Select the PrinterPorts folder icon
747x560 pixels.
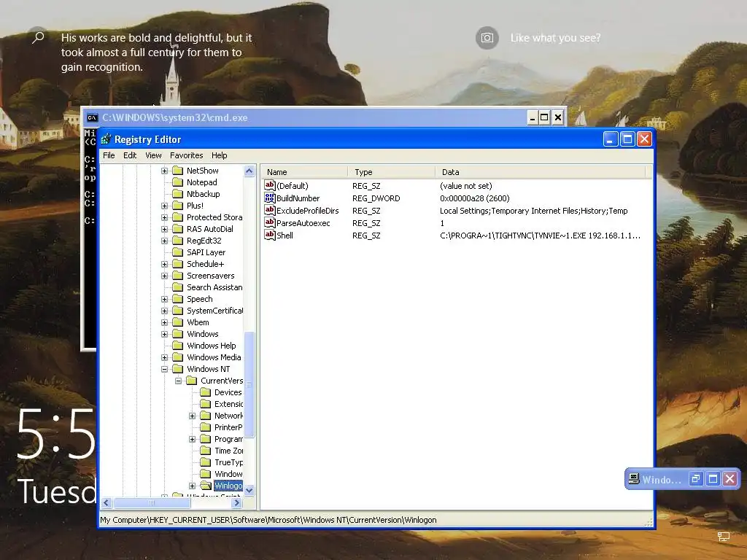pos(205,427)
